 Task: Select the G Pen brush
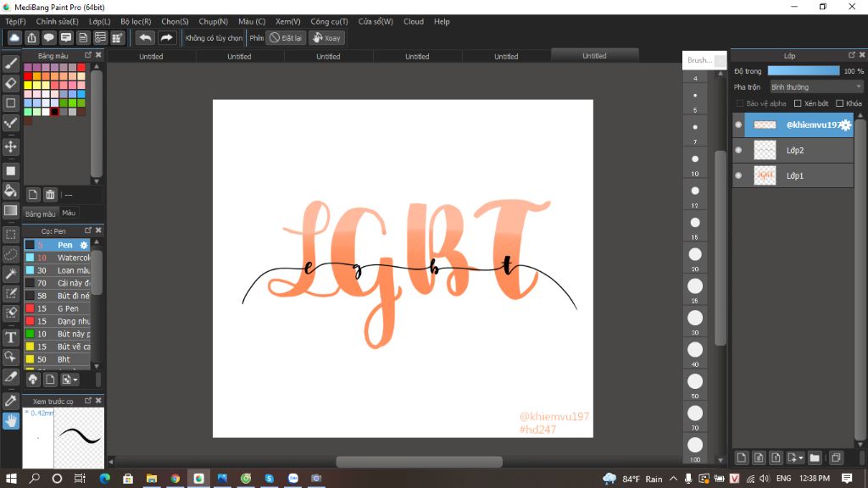coord(57,308)
